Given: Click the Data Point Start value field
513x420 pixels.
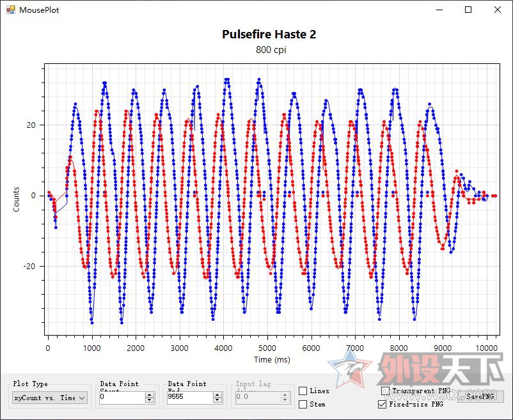Looking at the screenshot, I should click(x=122, y=397).
